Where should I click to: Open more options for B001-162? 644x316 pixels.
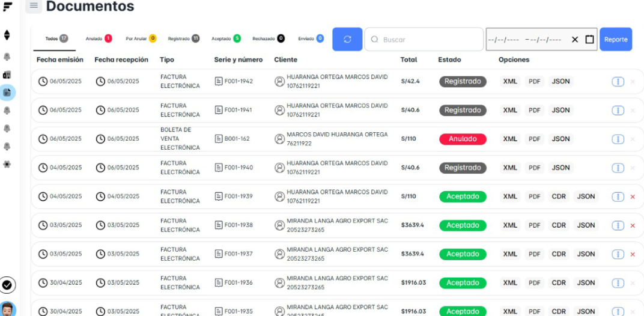click(618, 139)
